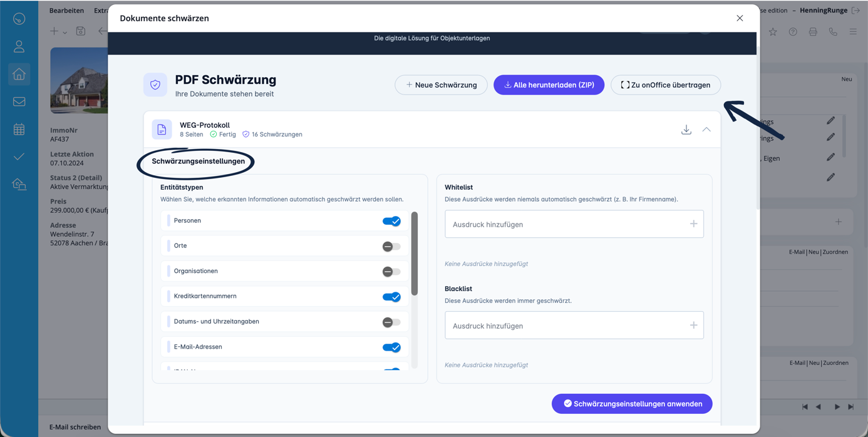
Task: Click Alle herunterladen (ZIP) button
Action: click(x=549, y=85)
